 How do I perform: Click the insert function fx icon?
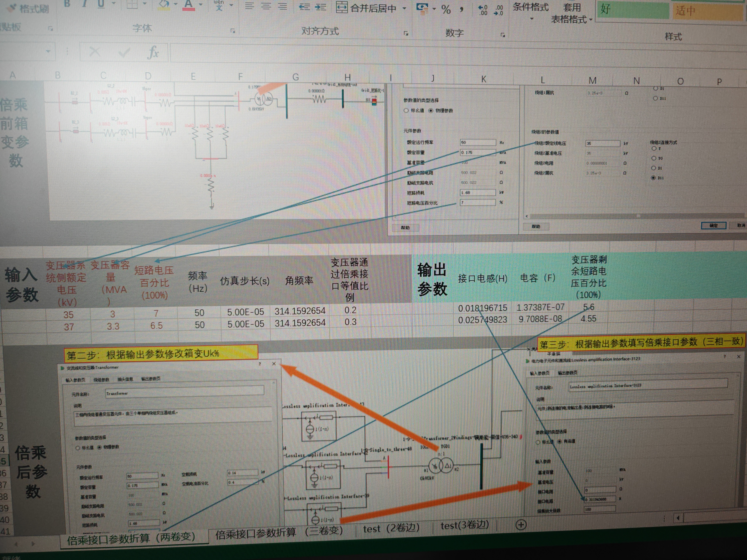(153, 53)
